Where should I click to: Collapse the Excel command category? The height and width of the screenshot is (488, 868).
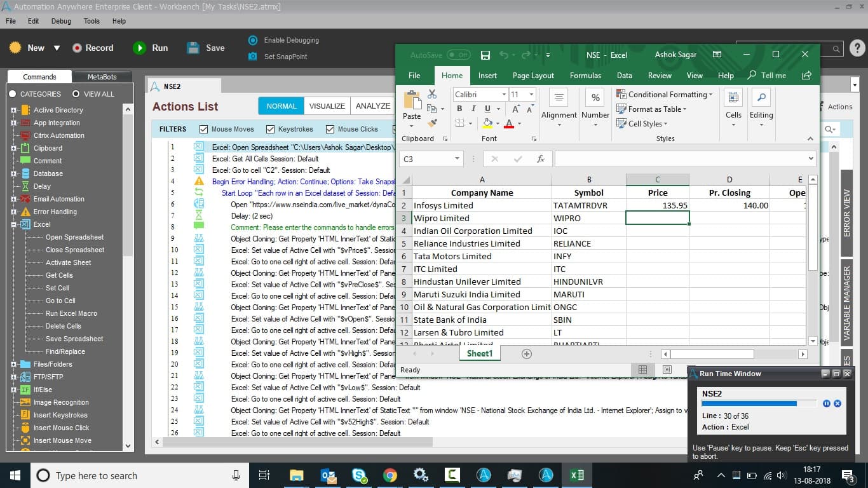click(13, 224)
